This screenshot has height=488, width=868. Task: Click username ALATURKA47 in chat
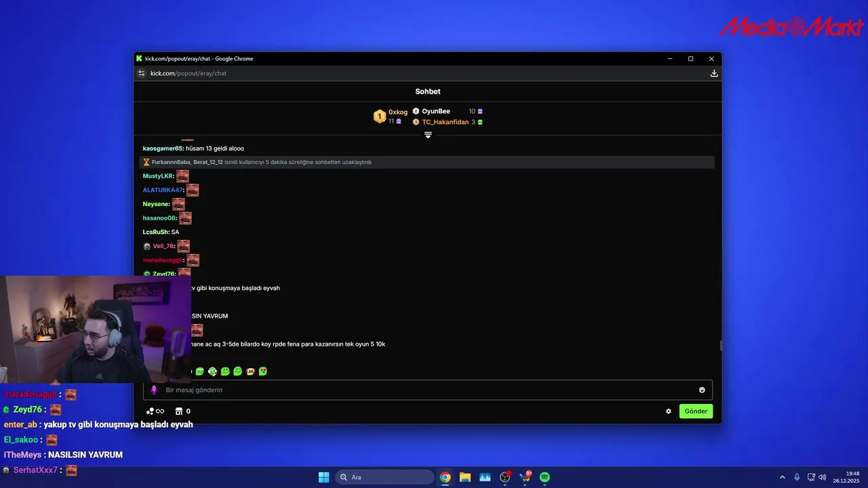[163, 190]
